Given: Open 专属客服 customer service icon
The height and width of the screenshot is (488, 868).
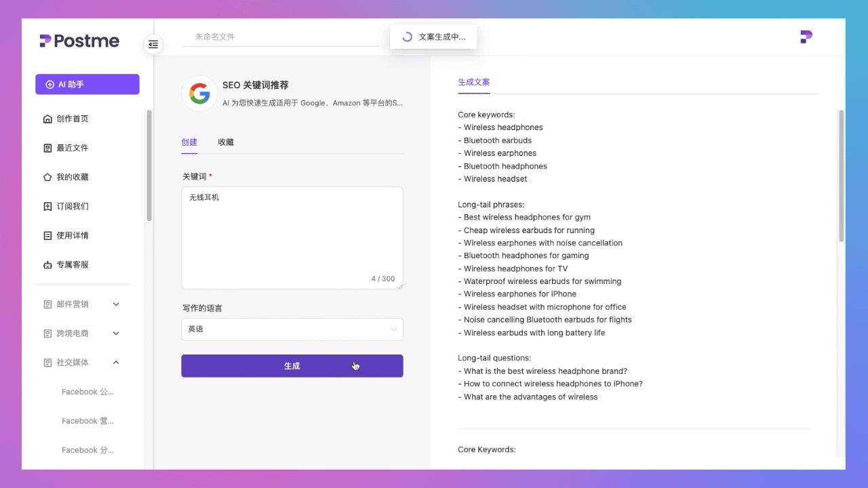Looking at the screenshot, I should [x=48, y=264].
